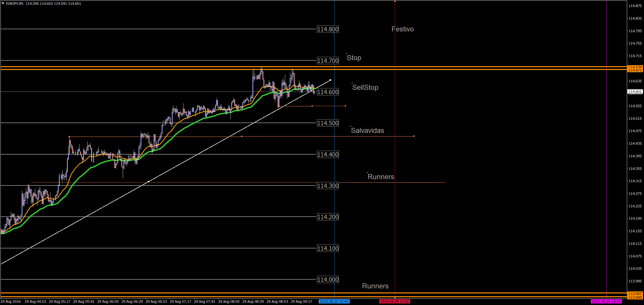644x305 pixels.
Task: Click the 114.800 price level label
Action: pyautogui.click(x=328, y=29)
